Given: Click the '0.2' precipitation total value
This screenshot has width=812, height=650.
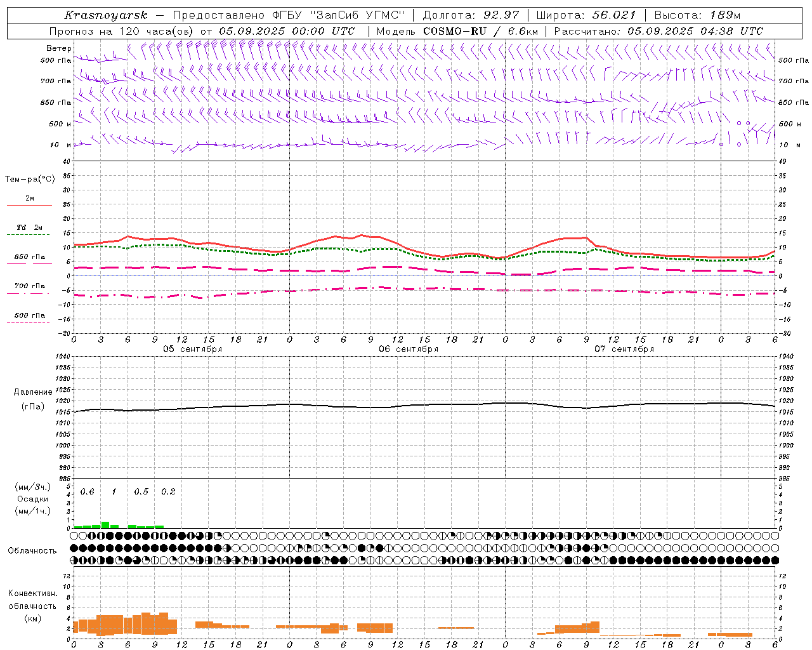Looking at the screenshot, I should (x=168, y=492).
